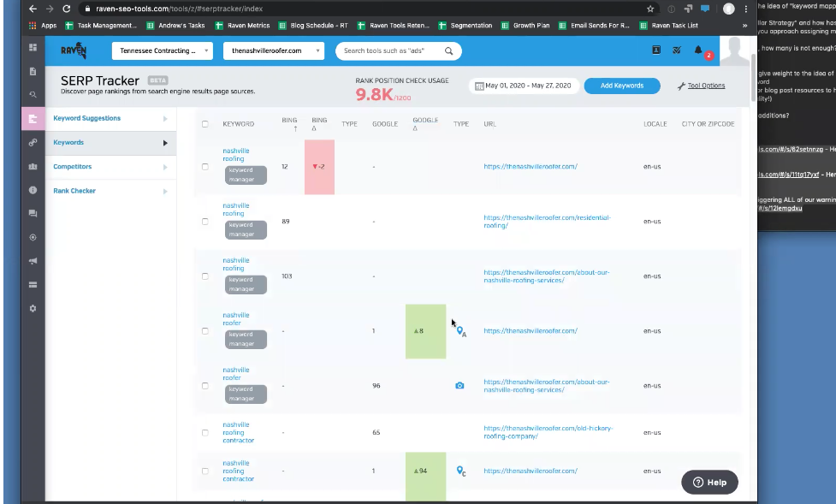Go back with the browser back arrow
The width and height of the screenshot is (836, 504).
[33, 9]
